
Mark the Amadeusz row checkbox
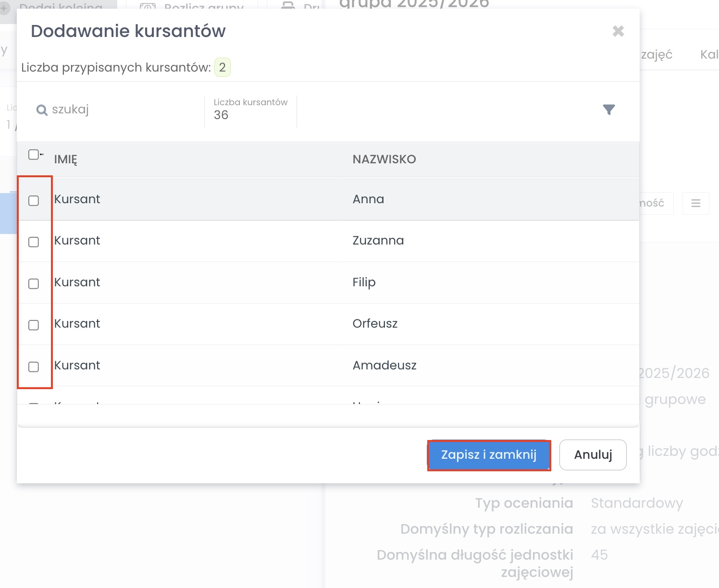click(x=34, y=367)
